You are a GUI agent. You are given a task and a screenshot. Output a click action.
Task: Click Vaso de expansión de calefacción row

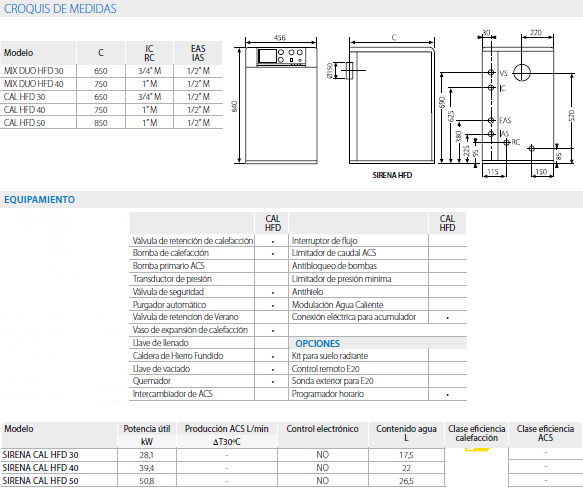point(209,330)
